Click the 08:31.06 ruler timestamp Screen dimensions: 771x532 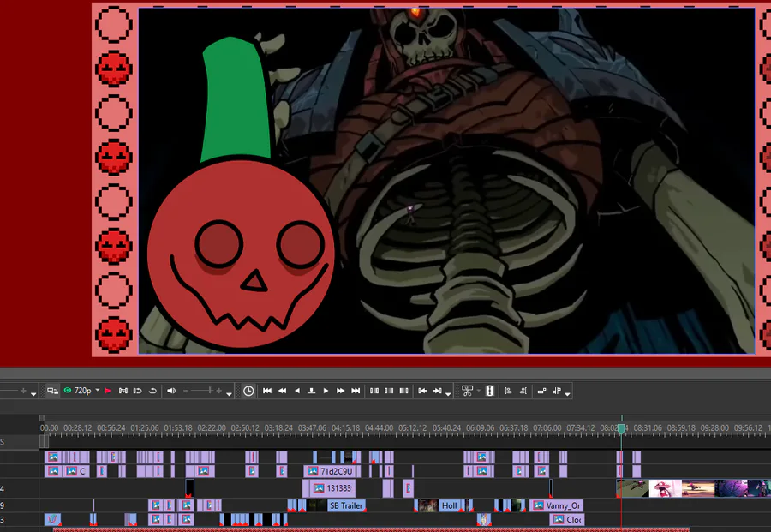[x=648, y=428]
